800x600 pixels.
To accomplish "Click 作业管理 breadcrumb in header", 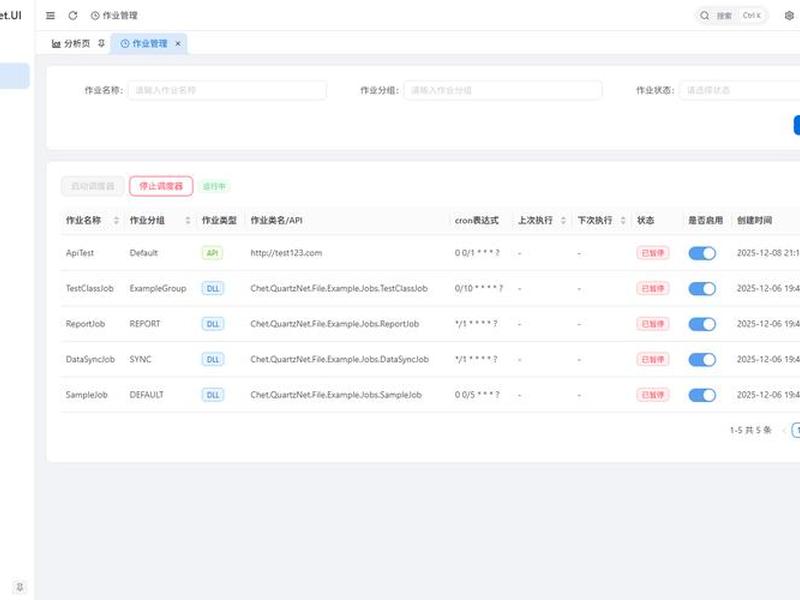I will pos(114,15).
